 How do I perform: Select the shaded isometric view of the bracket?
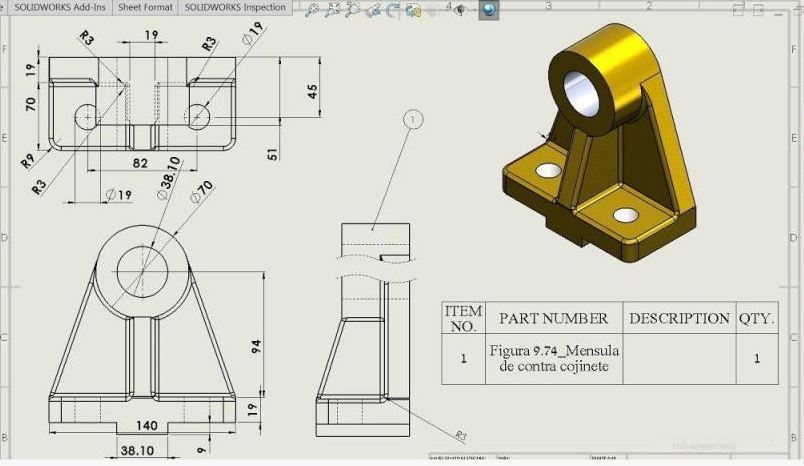click(600, 143)
